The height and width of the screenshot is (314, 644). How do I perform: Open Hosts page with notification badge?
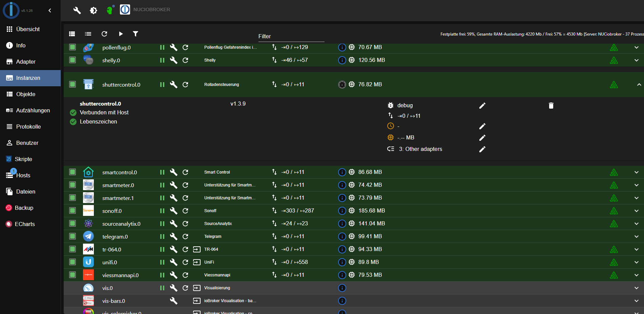pos(23,175)
